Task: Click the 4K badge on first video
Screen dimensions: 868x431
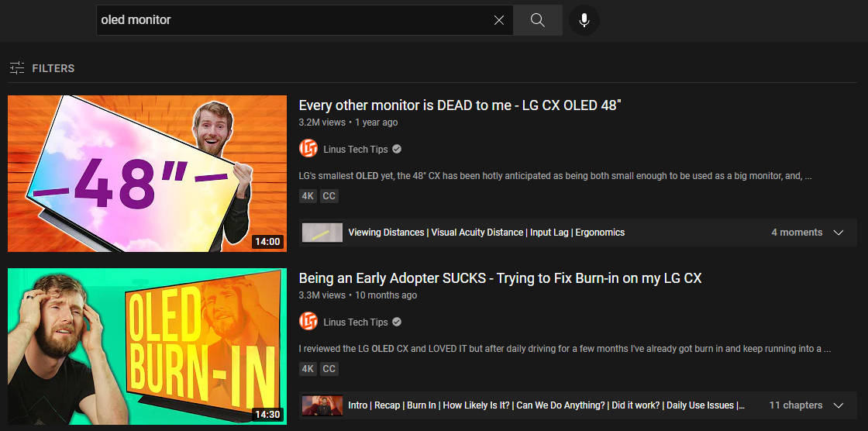Action: coord(308,196)
